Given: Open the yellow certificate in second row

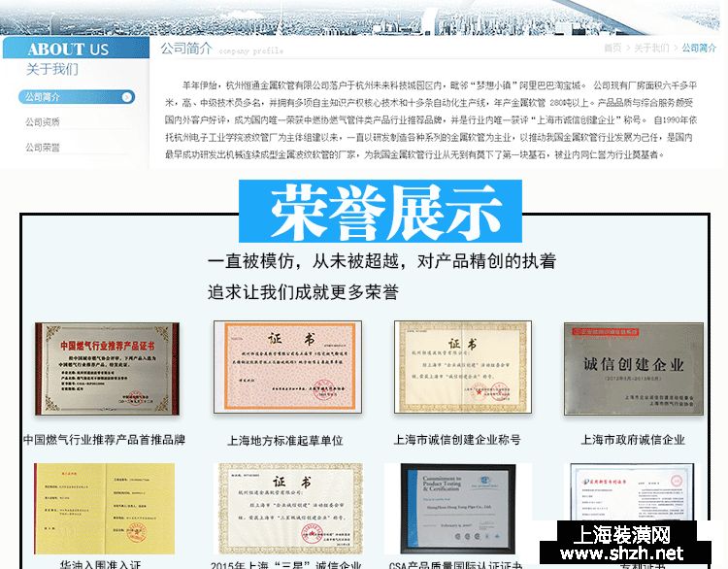Looking at the screenshot, I should click(105, 509).
